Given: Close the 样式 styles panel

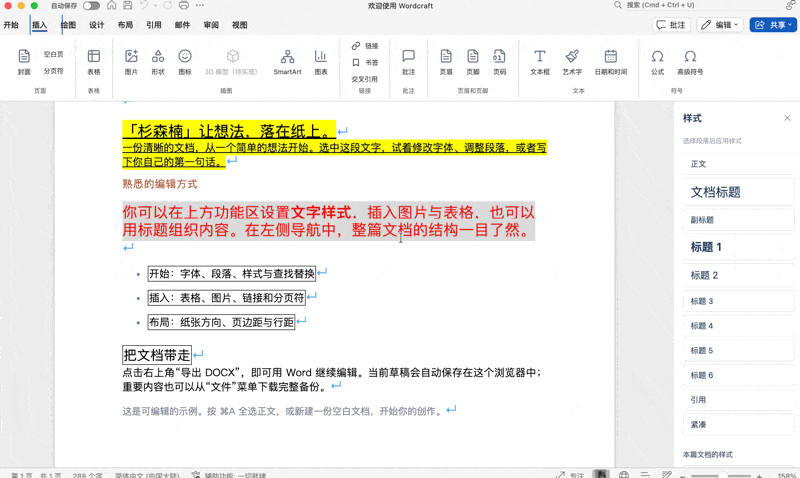Looking at the screenshot, I should pyautogui.click(x=787, y=118).
